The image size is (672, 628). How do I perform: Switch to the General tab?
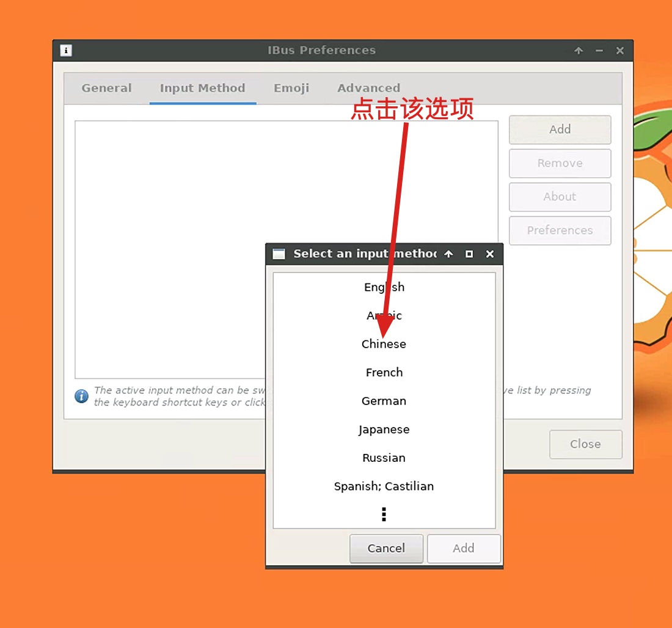[x=107, y=88]
